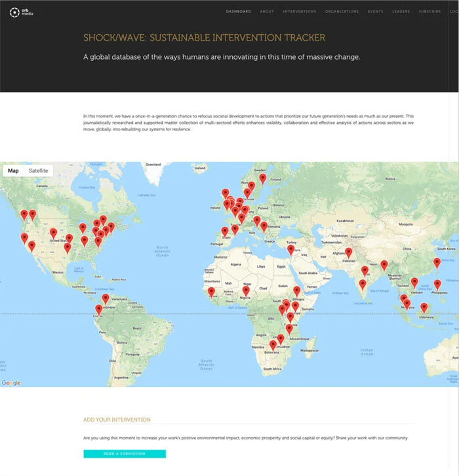Click the map pin near Philippines

(x=437, y=285)
